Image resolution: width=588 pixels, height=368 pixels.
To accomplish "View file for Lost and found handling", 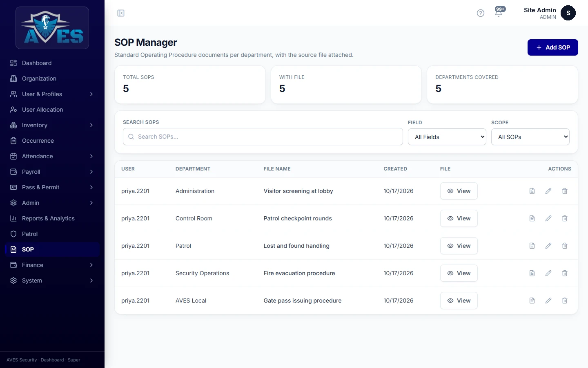I will 459,246.
